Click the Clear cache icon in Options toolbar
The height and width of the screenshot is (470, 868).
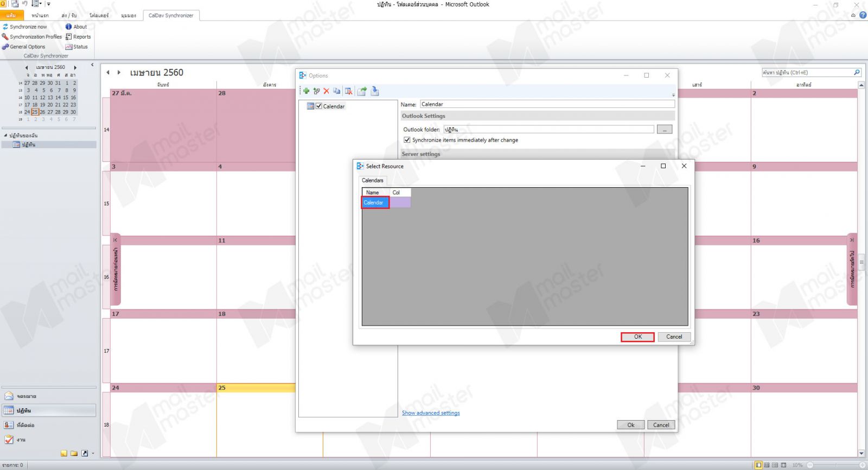coord(349,91)
